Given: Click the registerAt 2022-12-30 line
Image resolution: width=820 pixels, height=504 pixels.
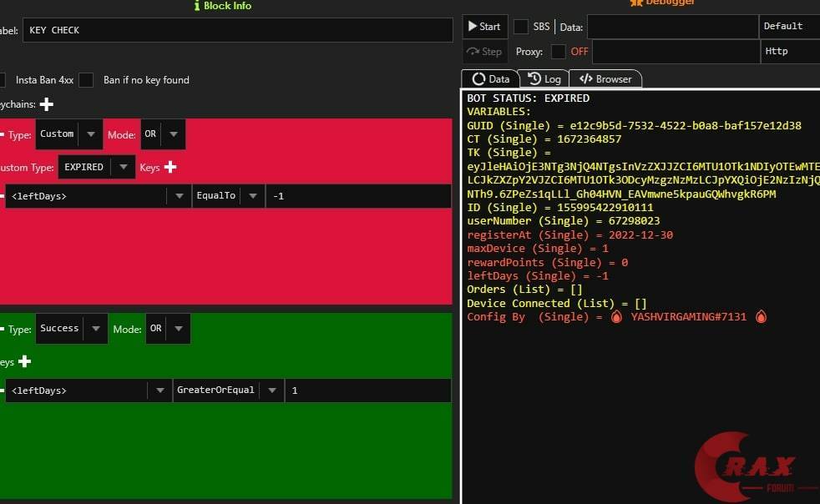Looking at the screenshot, I should point(570,235).
